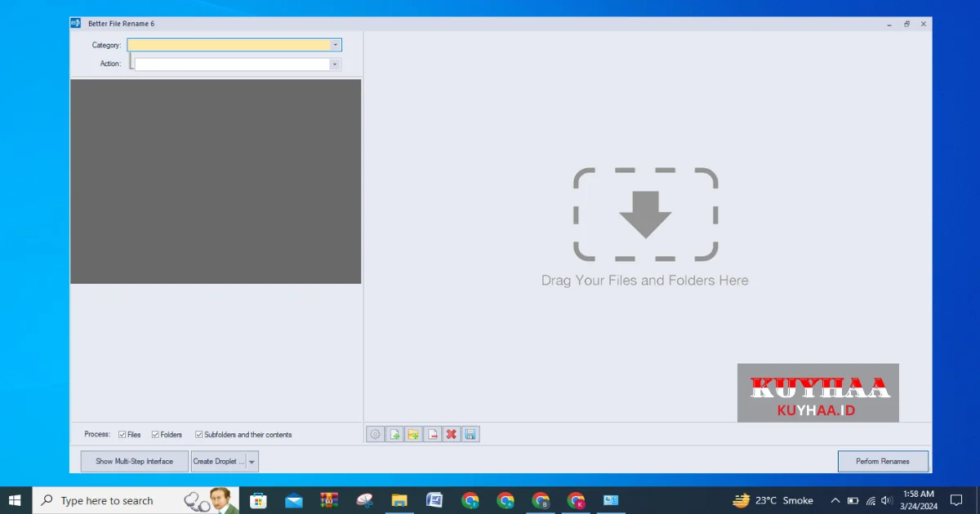980x514 pixels.
Task: Expand the Action dropdown
Action: [x=334, y=64]
